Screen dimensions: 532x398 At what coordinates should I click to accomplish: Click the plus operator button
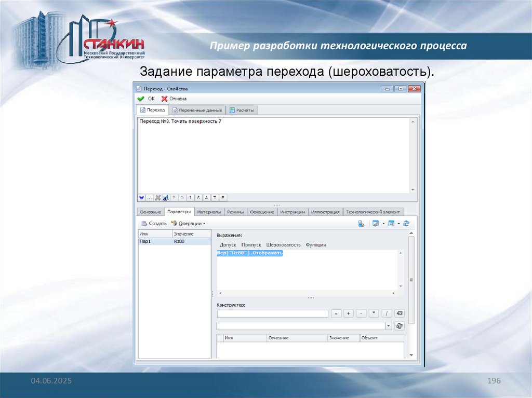pyautogui.click(x=349, y=313)
